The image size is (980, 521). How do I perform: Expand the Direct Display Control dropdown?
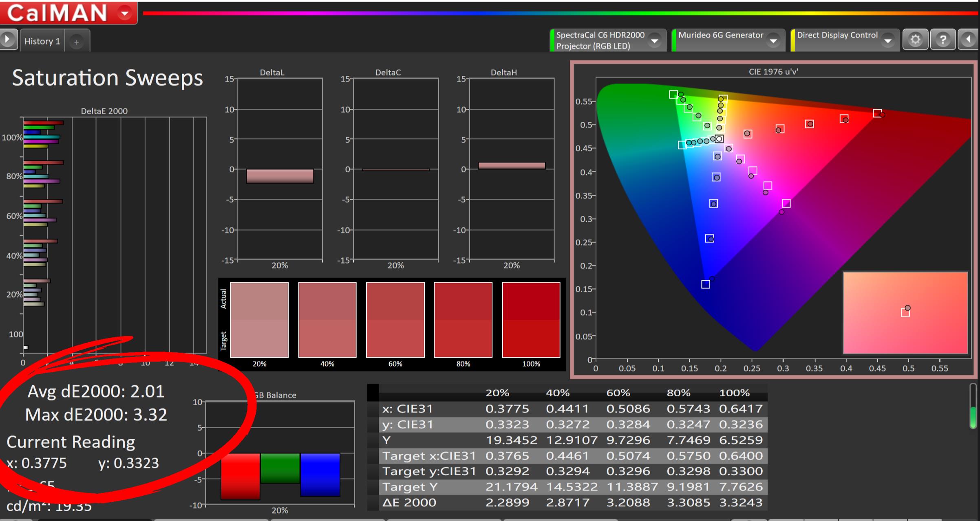[x=887, y=40]
